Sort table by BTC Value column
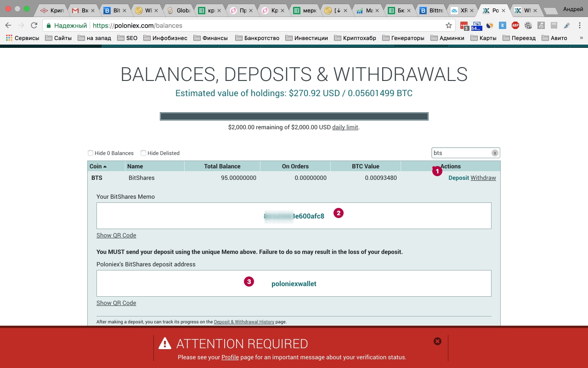The width and height of the screenshot is (588, 368). tap(366, 167)
